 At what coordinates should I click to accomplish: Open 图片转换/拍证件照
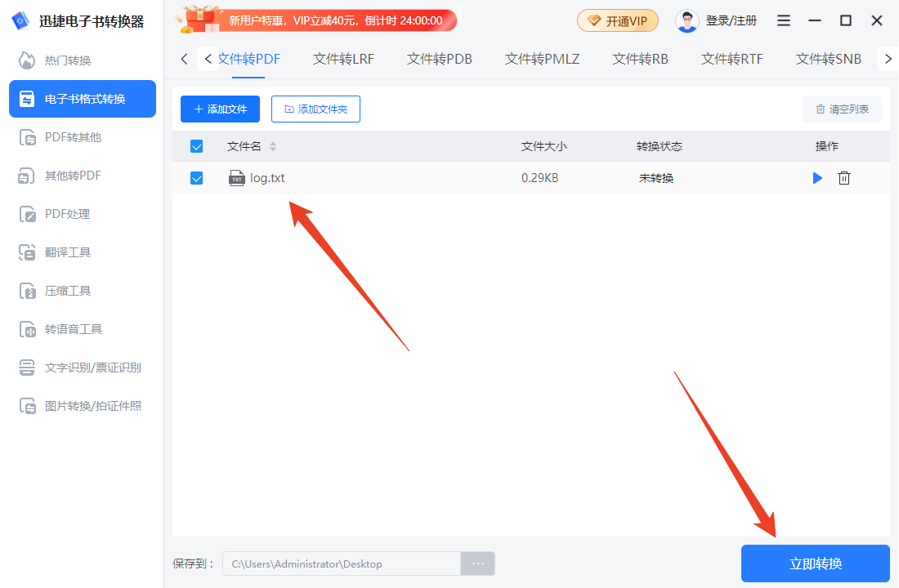(80, 406)
